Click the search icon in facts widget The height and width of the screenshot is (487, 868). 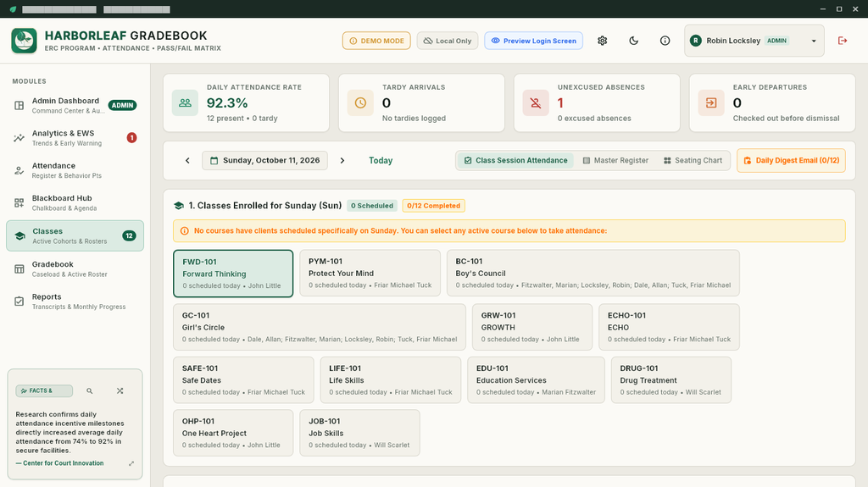[x=90, y=390]
